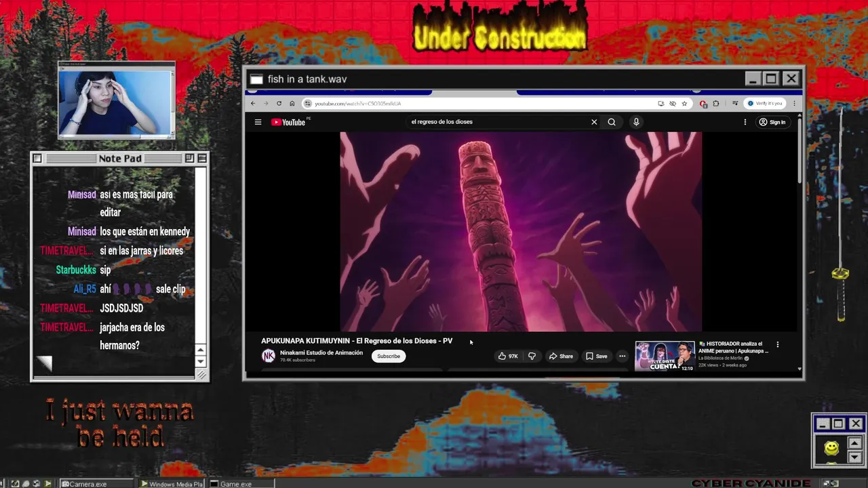
Task: Open the browser three-dot menu
Action: (x=794, y=104)
